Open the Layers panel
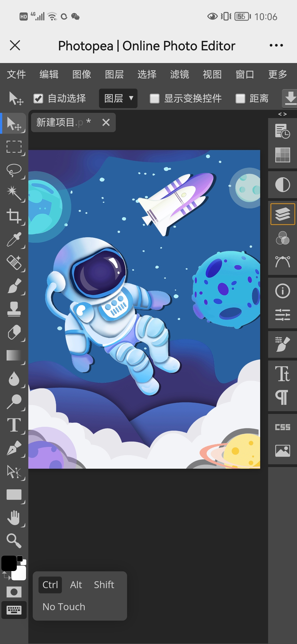 (283, 214)
